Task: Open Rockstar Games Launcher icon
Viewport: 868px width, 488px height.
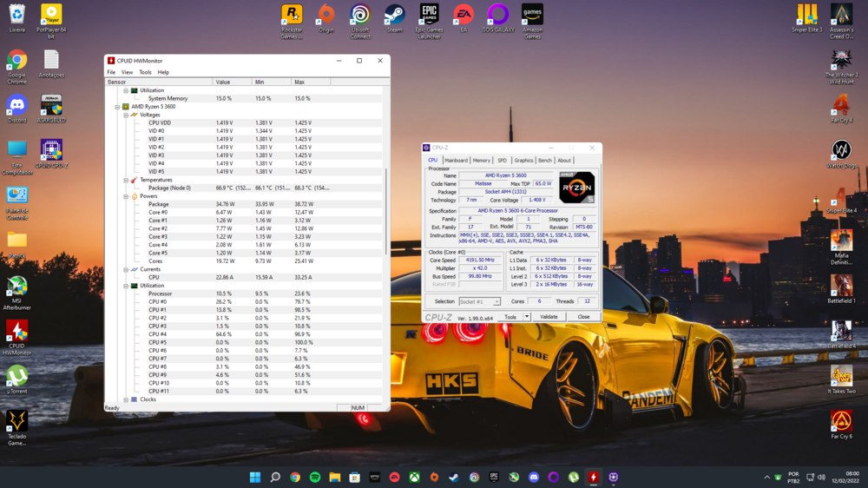Action: [292, 16]
